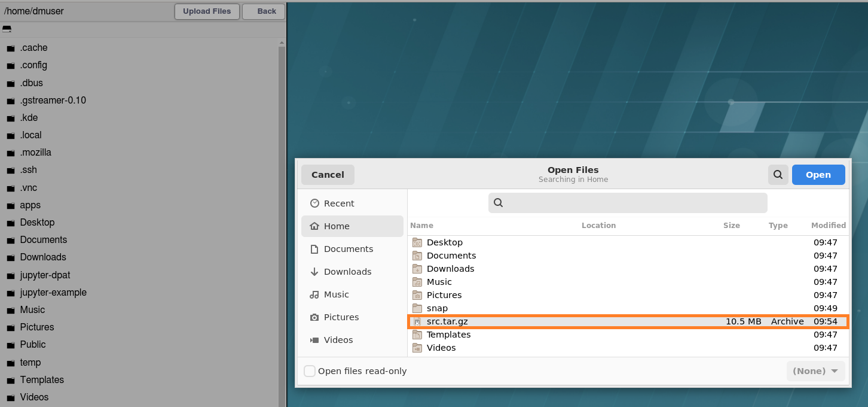Click the snap folder icon in file list

(x=417, y=308)
